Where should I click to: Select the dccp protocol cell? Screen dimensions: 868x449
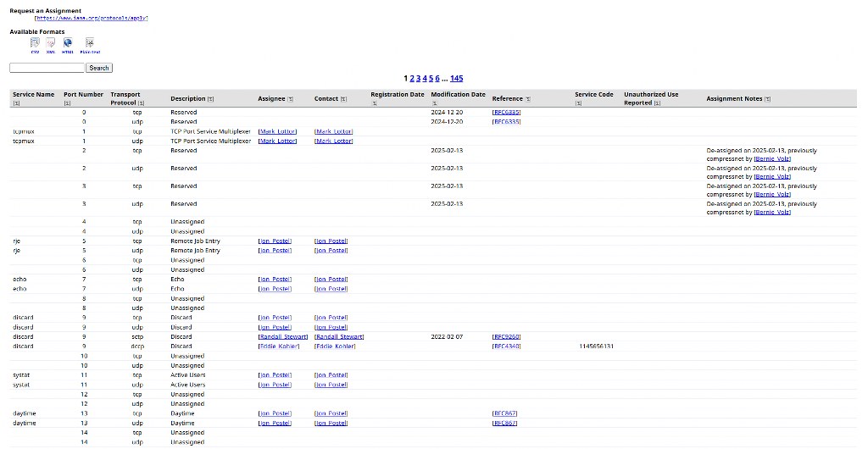(x=137, y=346)
